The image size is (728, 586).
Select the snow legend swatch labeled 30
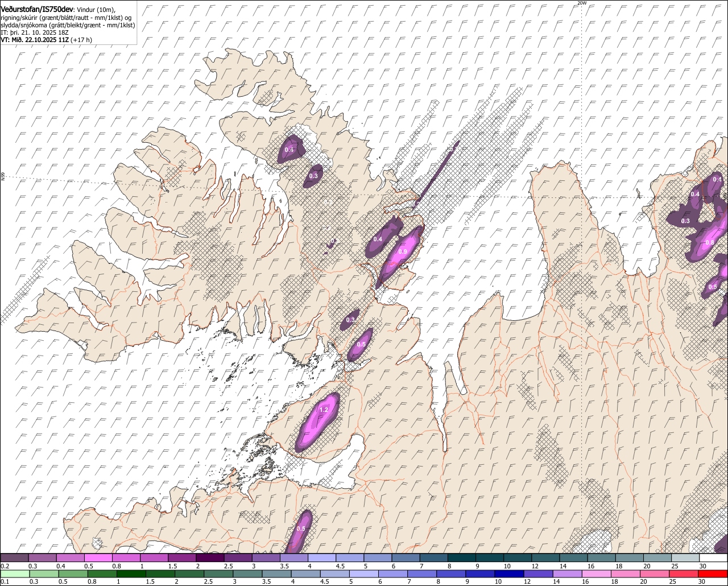tap(714, 558)
